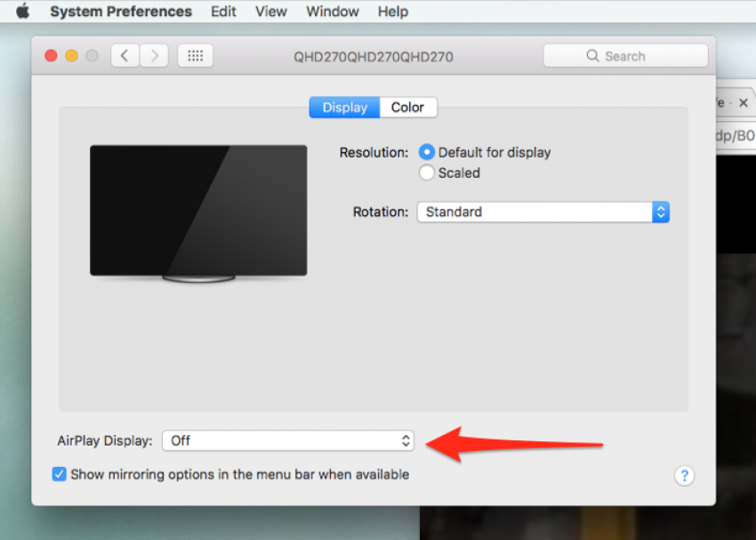Open the Rotation dropdown

[543, 212]
